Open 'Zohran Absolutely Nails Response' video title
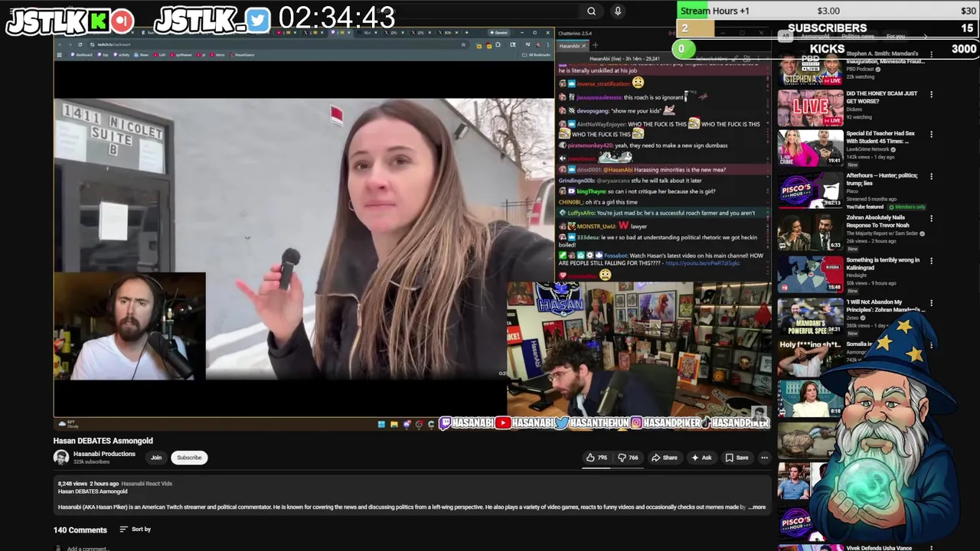This screenshot has width=980, height=551. point(878,221)
